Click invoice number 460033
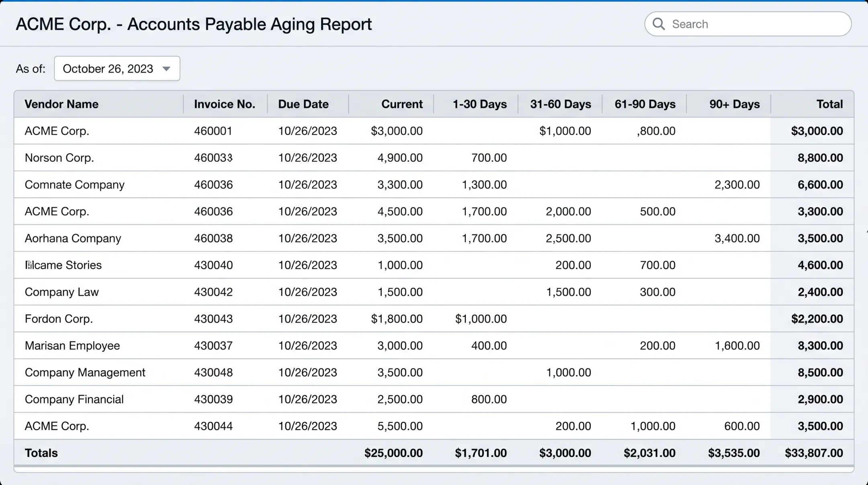 coord(213,158)
